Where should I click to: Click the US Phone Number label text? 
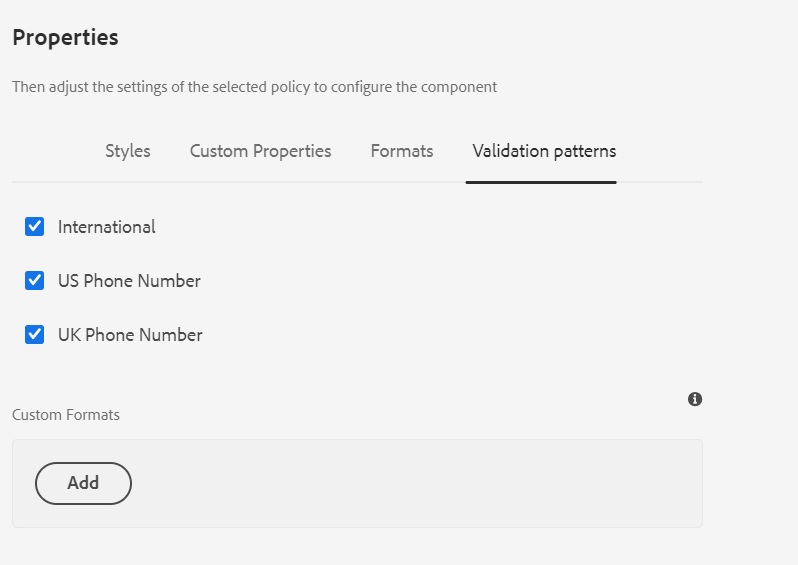tap(129, 281)
